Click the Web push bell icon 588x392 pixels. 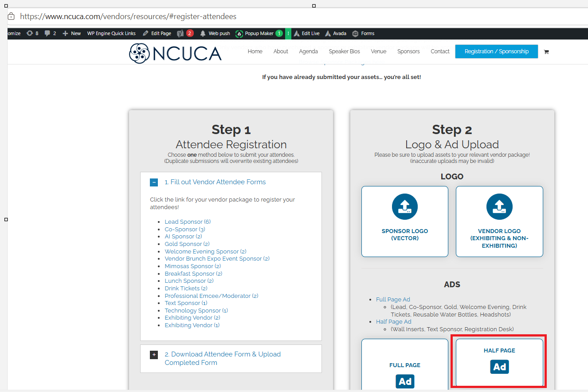coord(215,33)
